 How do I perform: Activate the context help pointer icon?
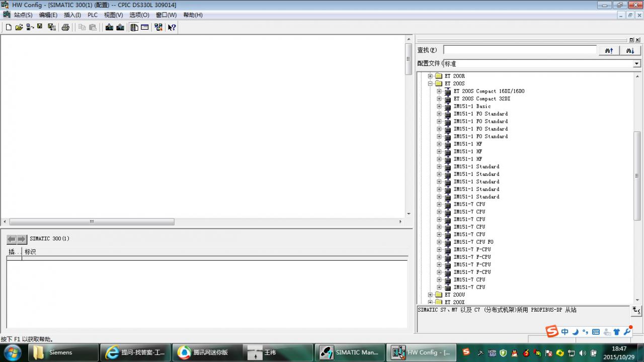172,27
